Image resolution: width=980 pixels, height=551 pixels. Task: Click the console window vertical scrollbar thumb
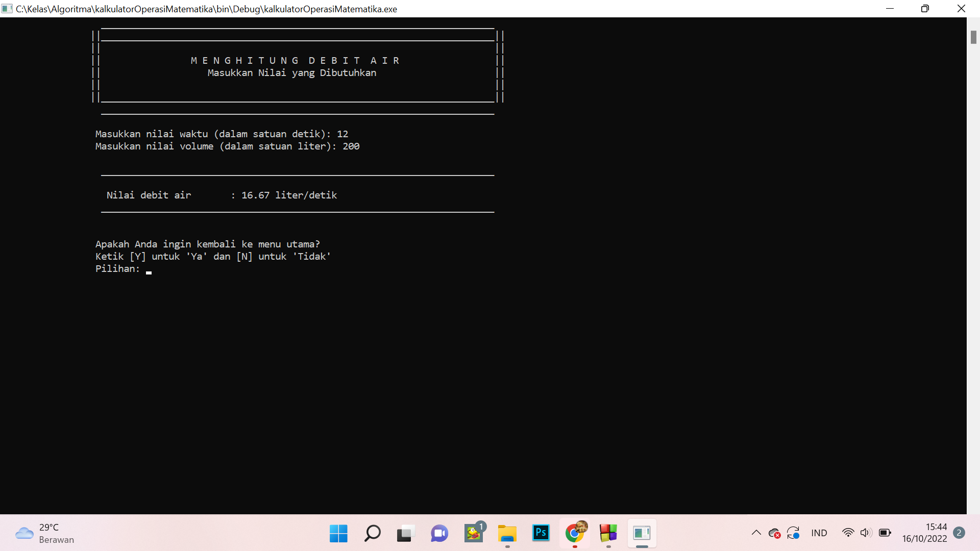tap(973, 37)
